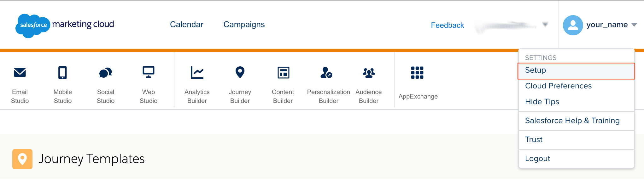This screenshot has width=644, height=192.
Task: Open Audience Builder group icon
Action: tap(368, 73)
